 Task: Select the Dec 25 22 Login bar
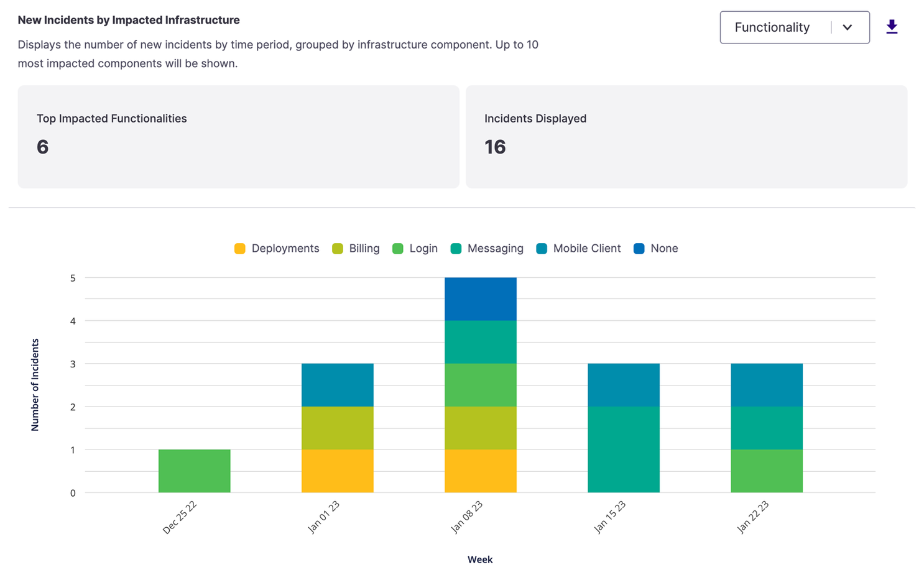[195, 471]
